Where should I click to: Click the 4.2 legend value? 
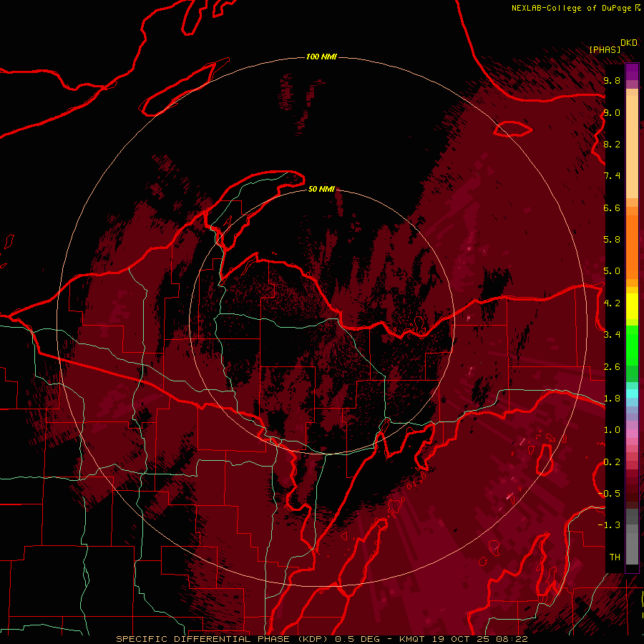612,303
